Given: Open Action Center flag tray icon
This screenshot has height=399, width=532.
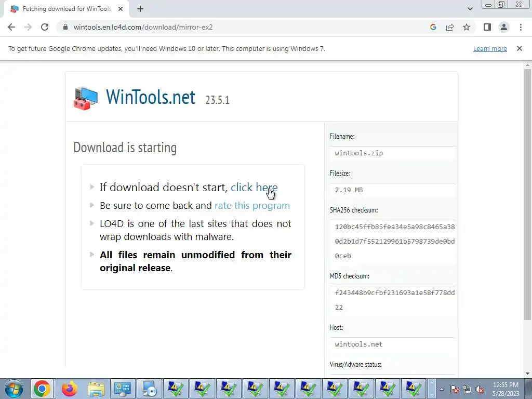Looking at the screenshot, I should (455, 389).
